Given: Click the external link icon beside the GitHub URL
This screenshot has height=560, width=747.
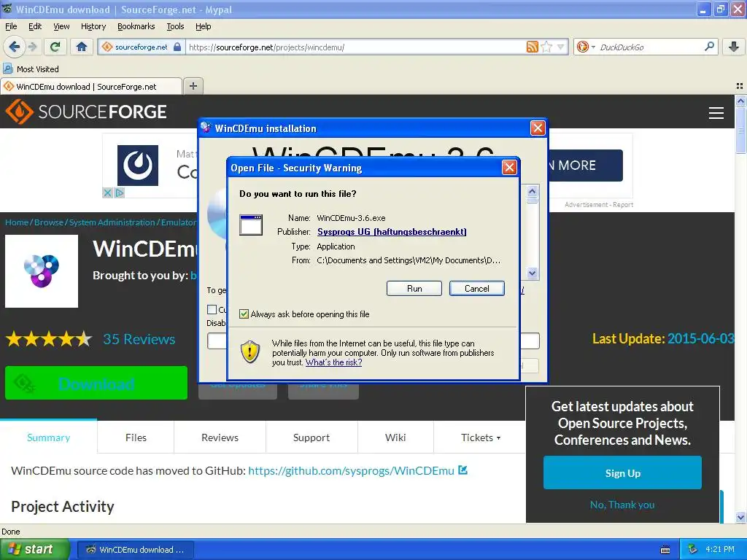Looking at the screenshot, I should (x=462, y=470).
